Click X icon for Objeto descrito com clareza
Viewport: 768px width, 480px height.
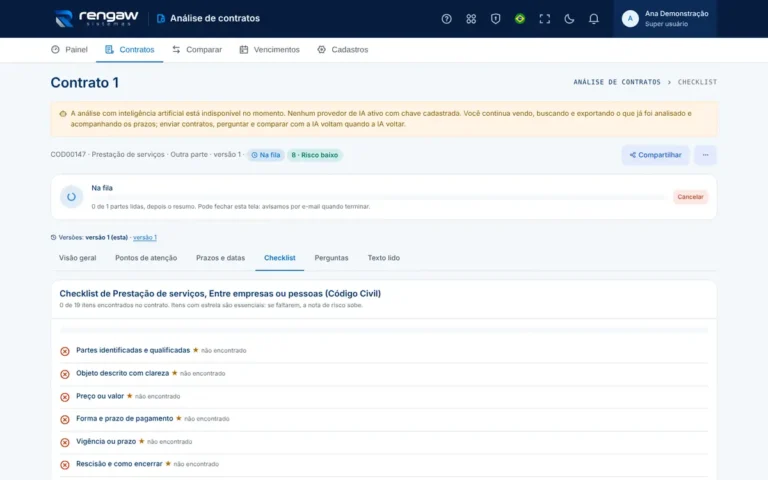65,374
